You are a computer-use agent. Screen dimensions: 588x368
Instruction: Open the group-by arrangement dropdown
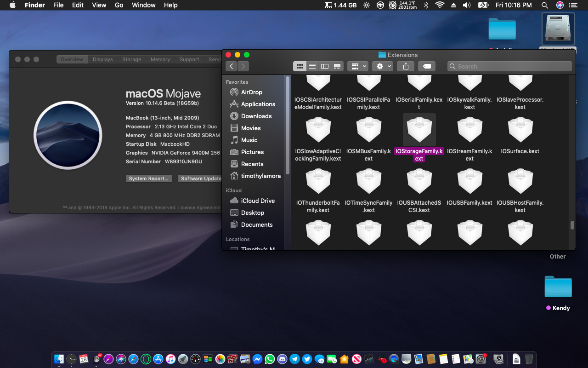[358, 66]
